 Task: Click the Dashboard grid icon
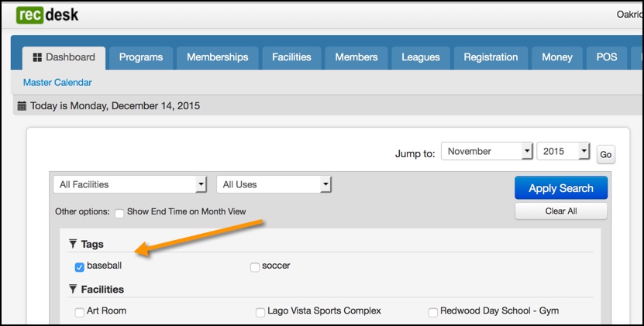pyautogui.click(x=37, y=57)
